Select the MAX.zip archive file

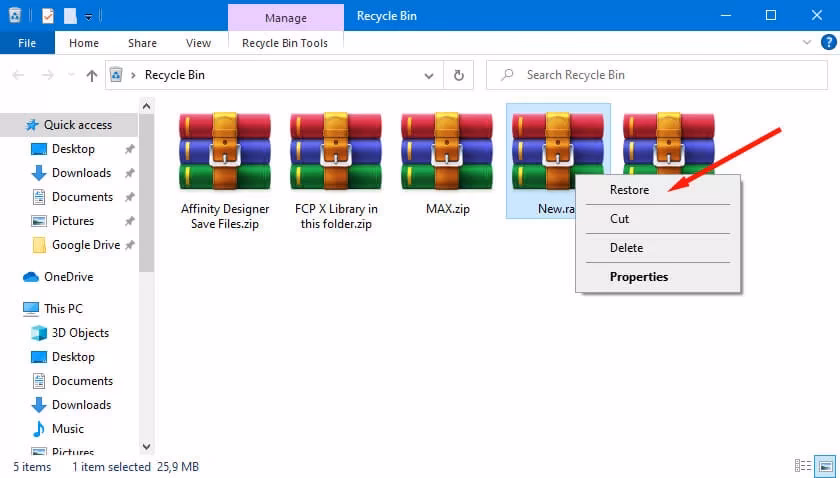(x=447, y=162)
